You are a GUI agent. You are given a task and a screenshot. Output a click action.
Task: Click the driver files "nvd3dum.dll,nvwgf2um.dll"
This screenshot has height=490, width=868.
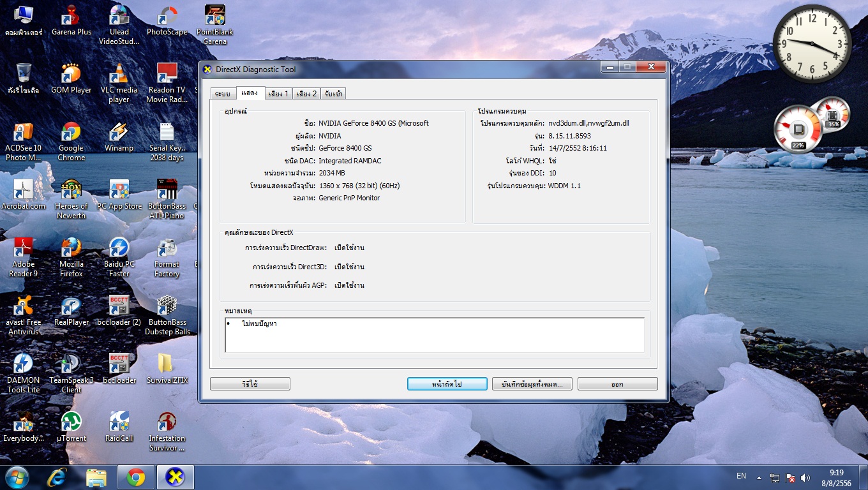tap(588, 123)
